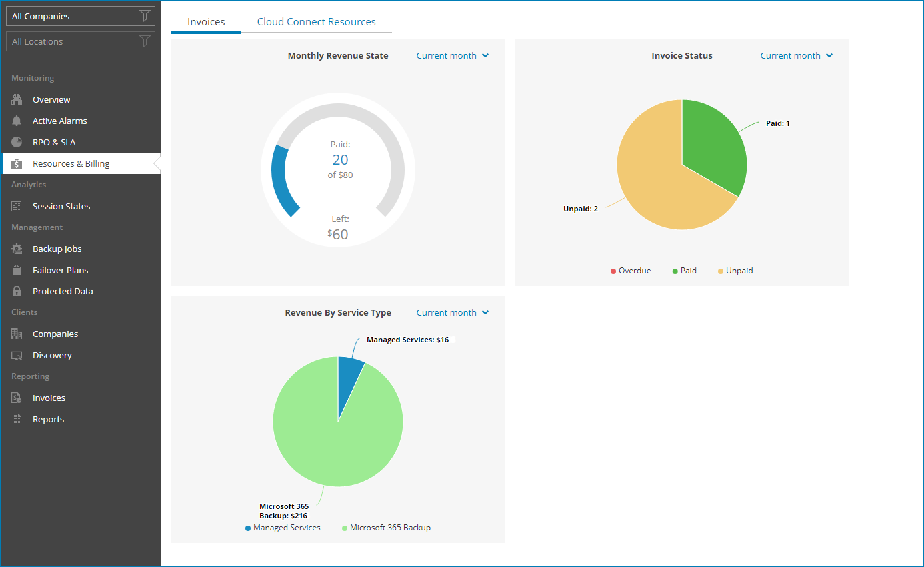Open the Discovery page
Viewport: 924px width, 567px height.
tap(17, 354)
